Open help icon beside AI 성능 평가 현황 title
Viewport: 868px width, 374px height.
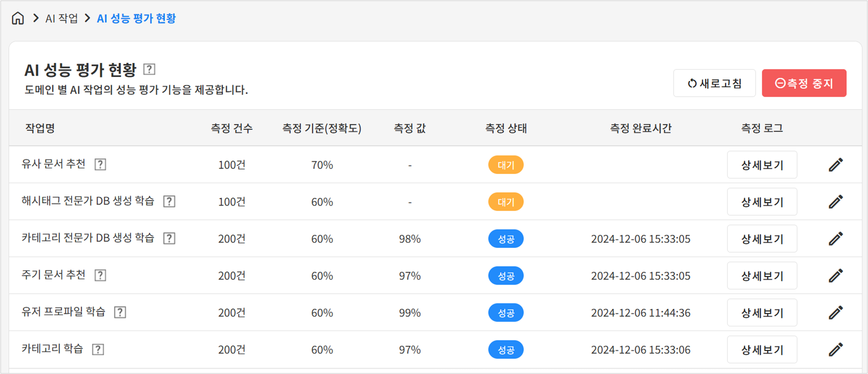click(149, 69)
